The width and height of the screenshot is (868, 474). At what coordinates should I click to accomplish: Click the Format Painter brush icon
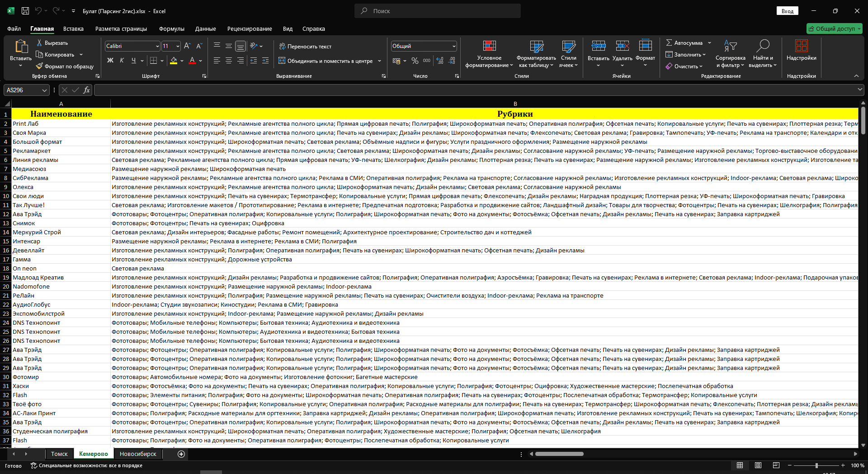39,66
